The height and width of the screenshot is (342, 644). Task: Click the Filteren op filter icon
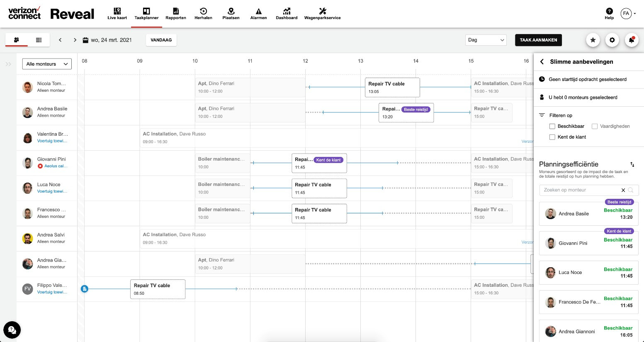click(542, 115)
